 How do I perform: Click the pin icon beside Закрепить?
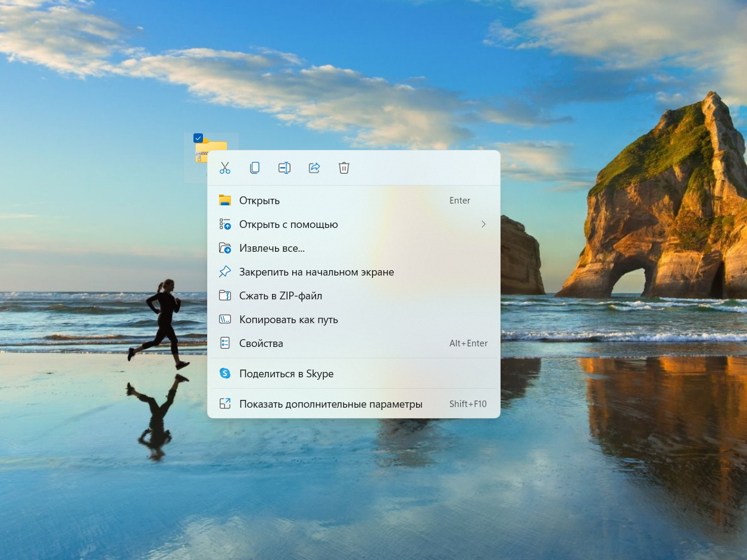click(225, 272)
